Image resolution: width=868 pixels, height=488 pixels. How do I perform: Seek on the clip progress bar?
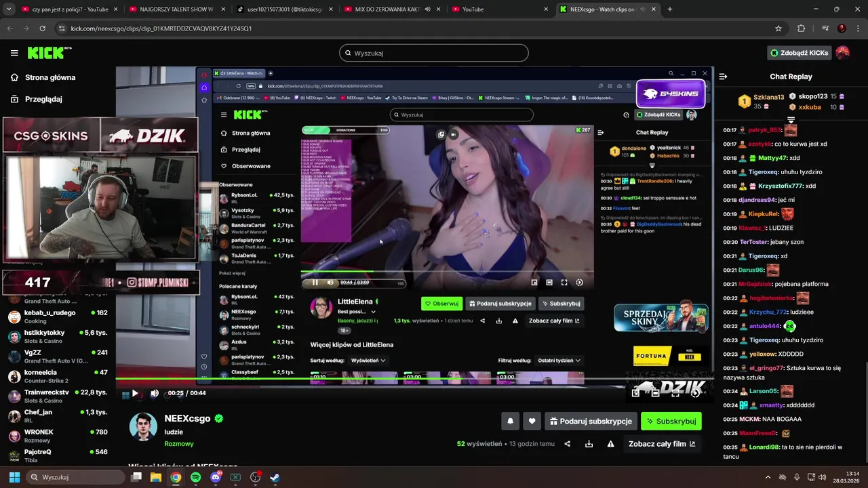(414, 379)
